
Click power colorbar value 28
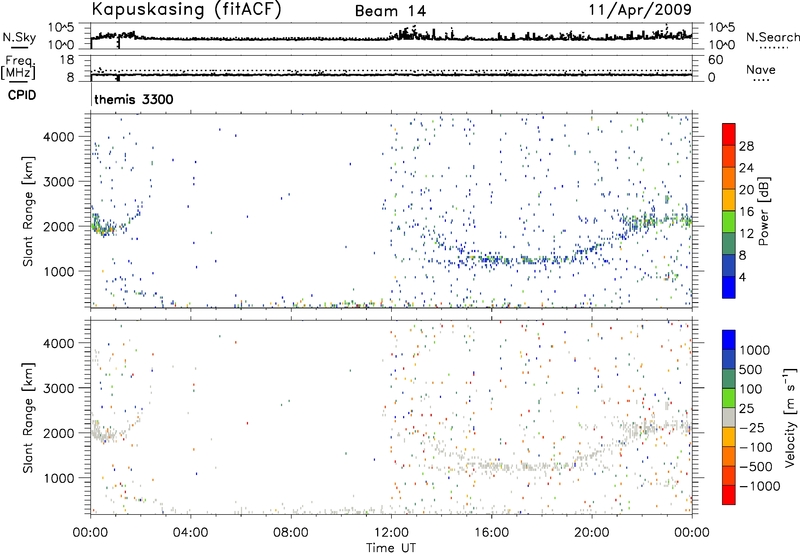tap(746, 146)
